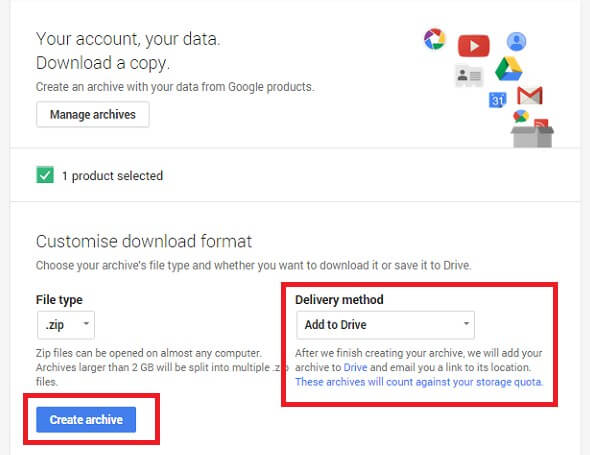Screen dimensions: 590x455
Task: Open the .zip file type dropdown
Action: (x=66, y=325)
